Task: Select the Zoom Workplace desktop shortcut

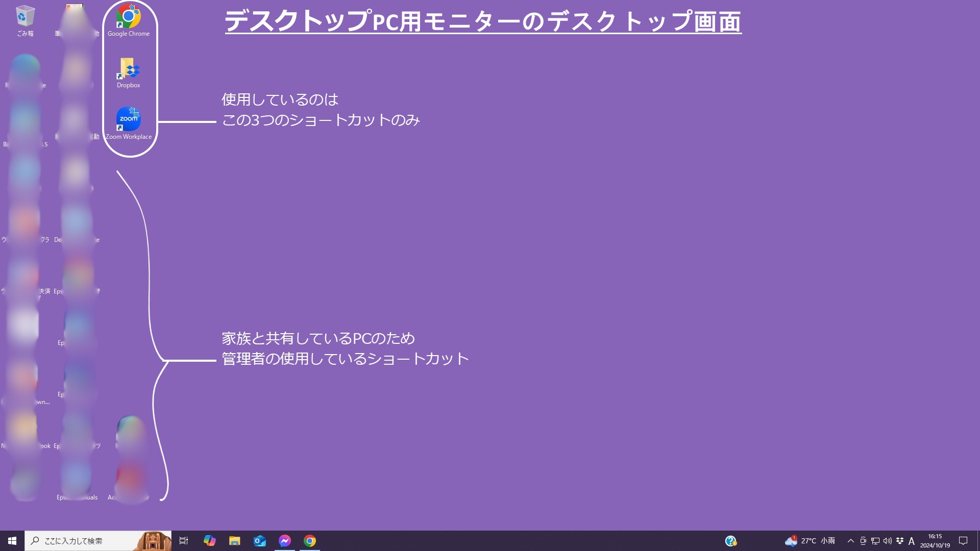Action: point(129,124)
